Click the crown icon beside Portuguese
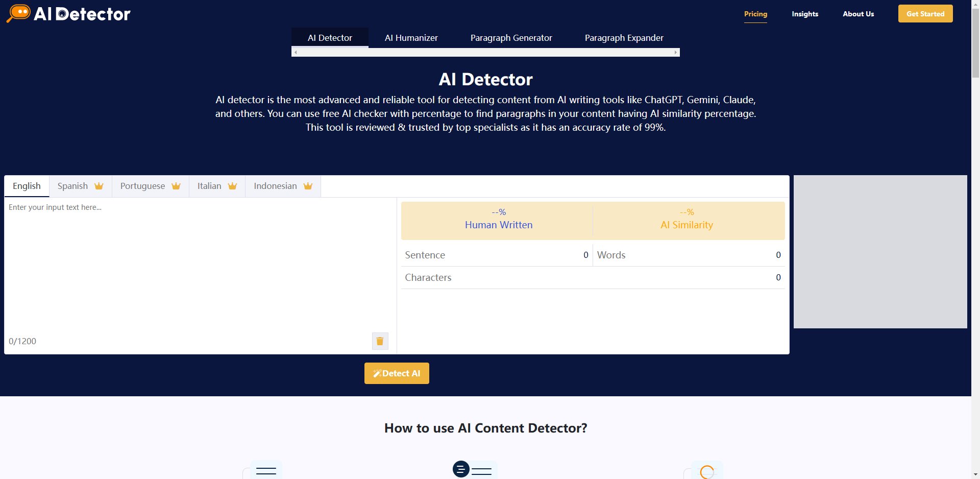This screenshot has width=980, height=479. pyautogui.click(x=176, y=186)
